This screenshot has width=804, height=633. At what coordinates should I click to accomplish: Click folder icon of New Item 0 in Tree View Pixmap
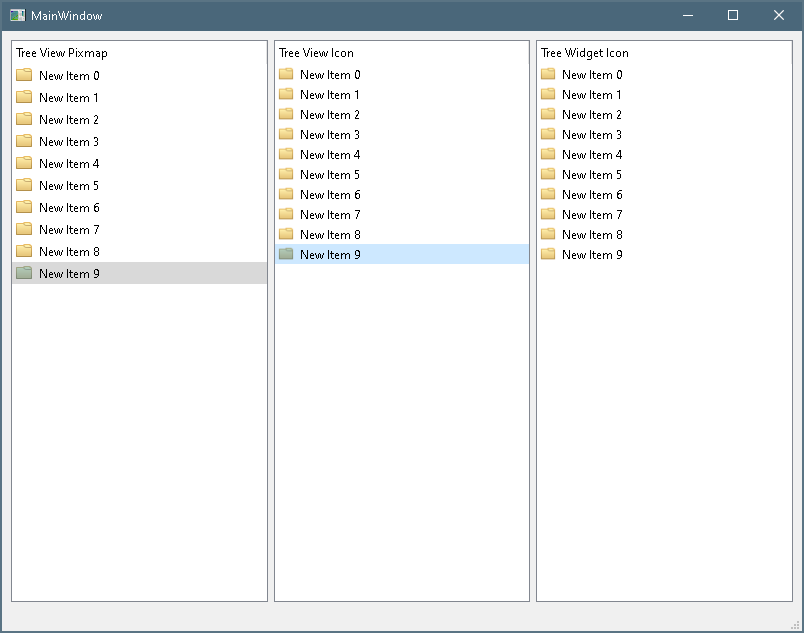click(24, 75)
